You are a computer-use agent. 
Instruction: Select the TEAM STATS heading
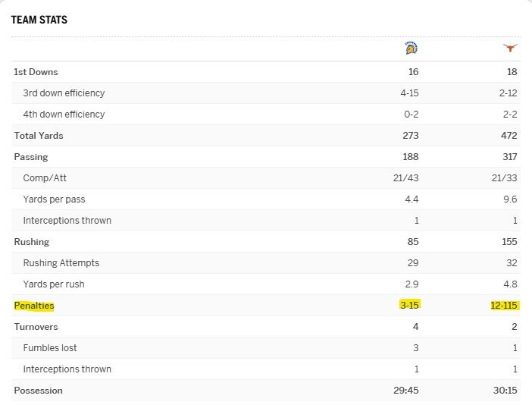click(39, 20)
